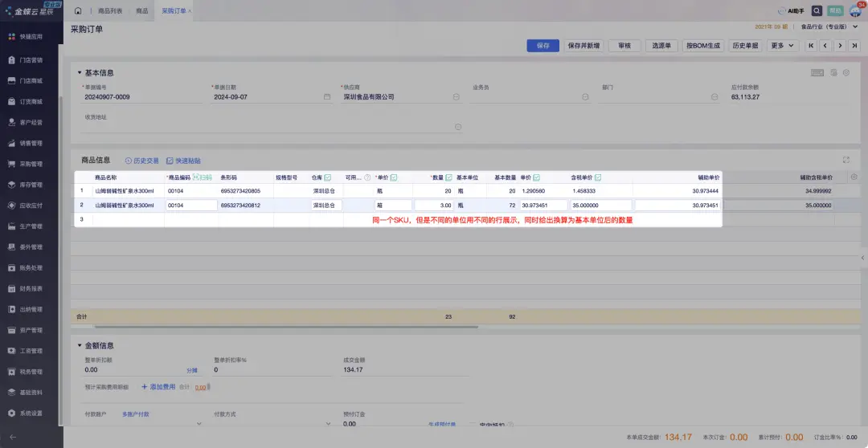
Task: Toggle the 数量 column header checkbox
Action: point(448,177)
